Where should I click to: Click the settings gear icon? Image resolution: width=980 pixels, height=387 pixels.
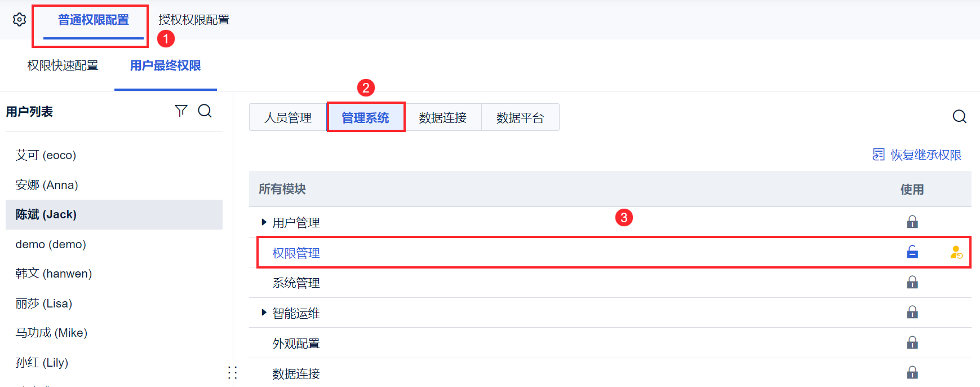19,20
